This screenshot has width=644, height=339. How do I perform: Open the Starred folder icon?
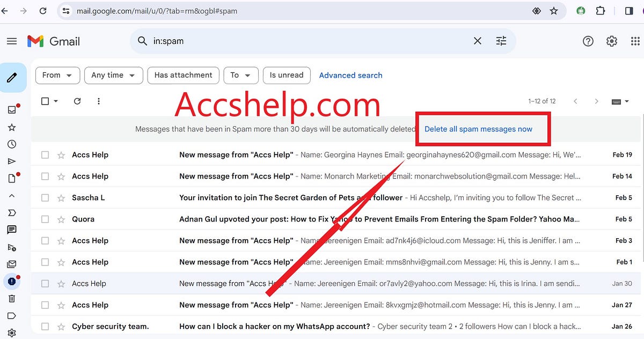tap(13, 127)
